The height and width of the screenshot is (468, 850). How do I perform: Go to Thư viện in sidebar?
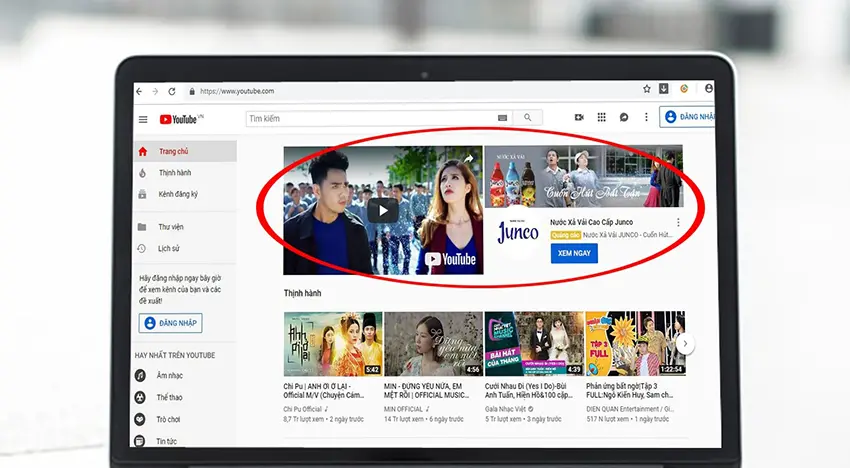(170, 227)
